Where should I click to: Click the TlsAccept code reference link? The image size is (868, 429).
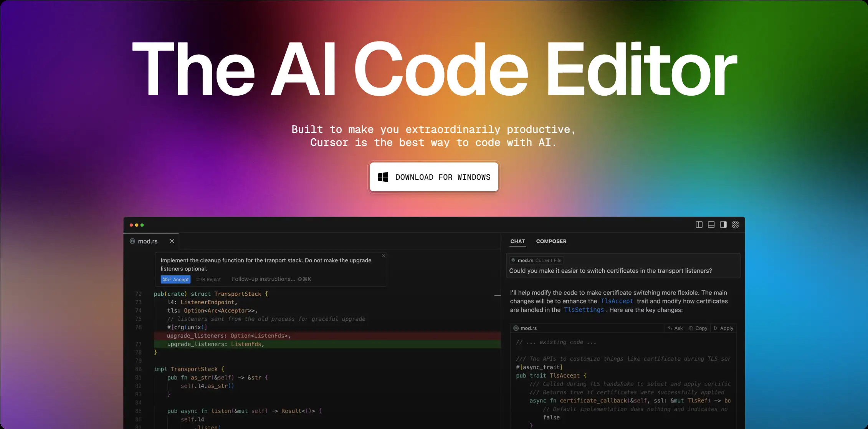[617, 301]
